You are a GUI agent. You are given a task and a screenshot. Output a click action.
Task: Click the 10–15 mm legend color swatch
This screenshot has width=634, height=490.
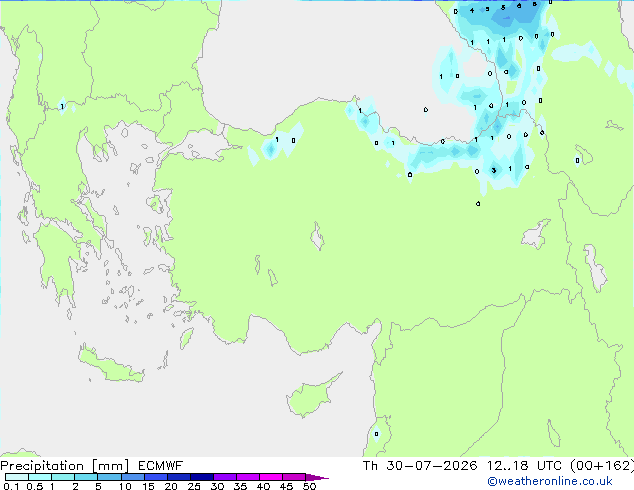[x=133, y=477]
